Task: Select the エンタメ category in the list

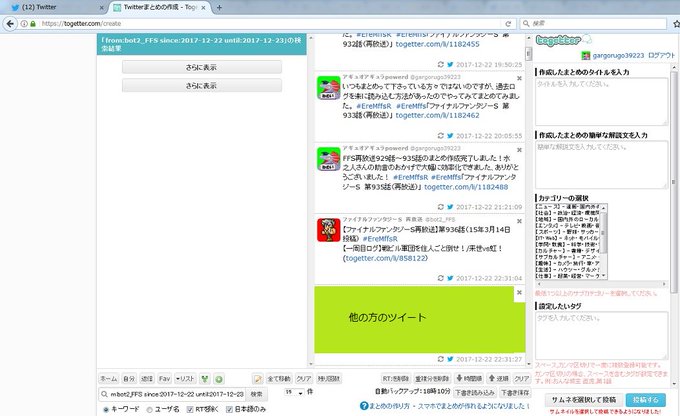Action: [568, 226]
